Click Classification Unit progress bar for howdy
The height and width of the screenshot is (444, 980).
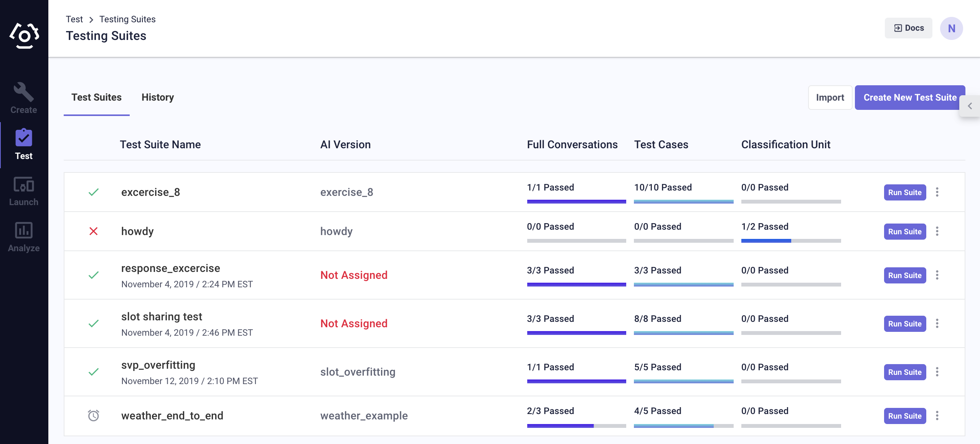791,241
